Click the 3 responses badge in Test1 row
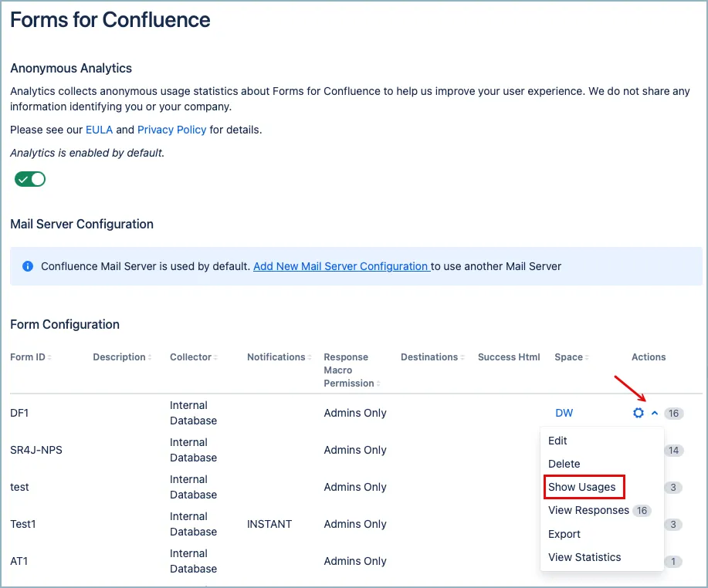Viewport: 708px width, 588px height. click(673, 525)
